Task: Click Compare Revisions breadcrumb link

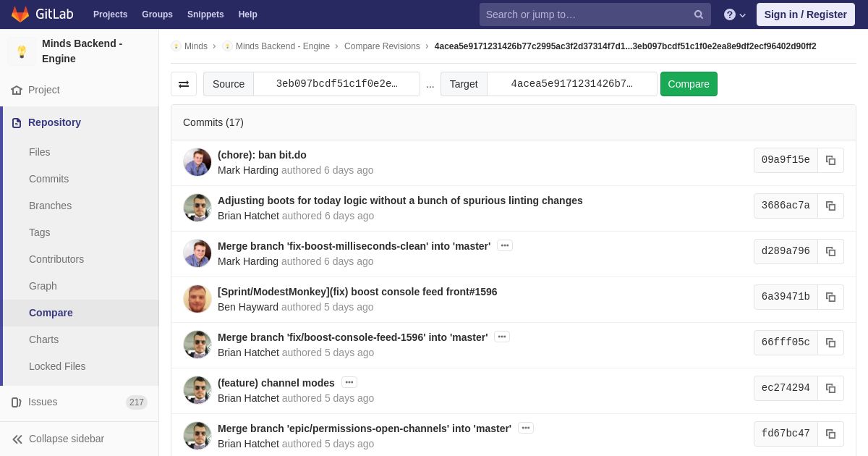Action: (382, 46)
